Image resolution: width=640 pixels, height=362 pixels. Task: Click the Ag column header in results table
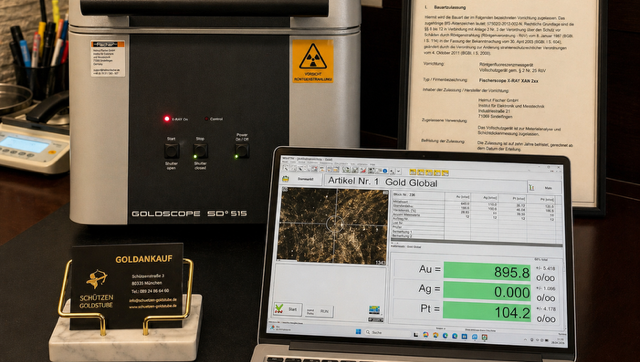point(490,198)
